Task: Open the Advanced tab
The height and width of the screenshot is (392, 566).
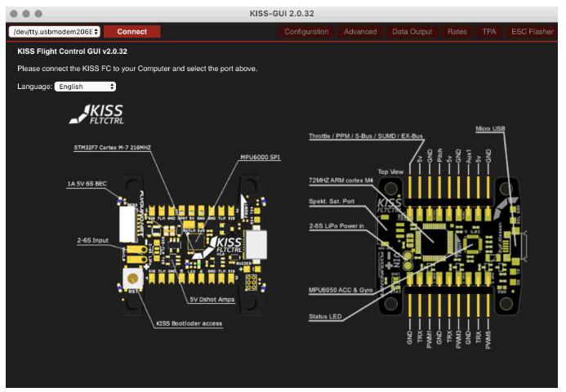Action: (x=360, y=32)
